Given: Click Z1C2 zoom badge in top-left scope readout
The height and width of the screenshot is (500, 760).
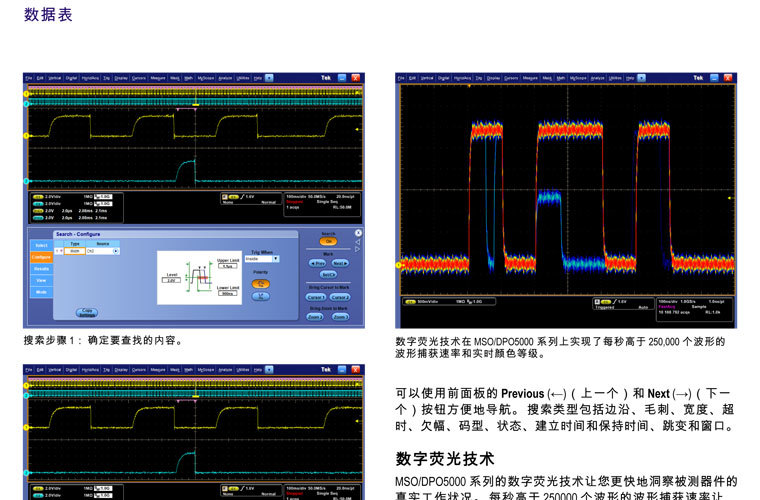Looking at the screenshot, I should click(38, 218).
